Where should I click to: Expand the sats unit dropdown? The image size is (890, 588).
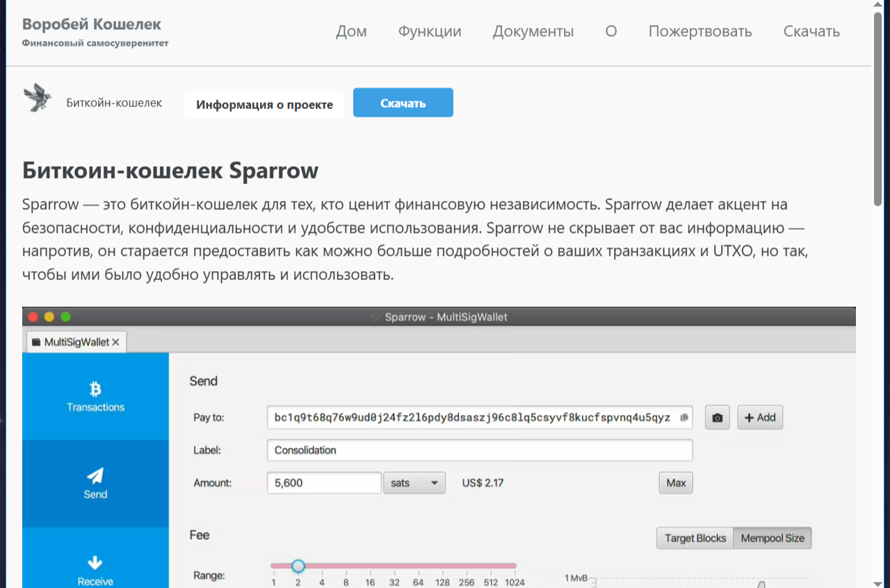(414, 483)
